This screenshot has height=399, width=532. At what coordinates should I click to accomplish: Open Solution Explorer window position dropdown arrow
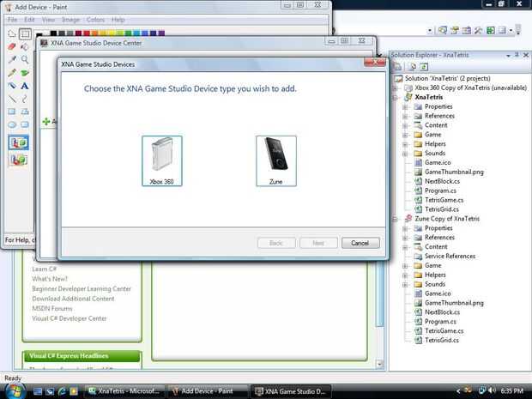coord(508,55)
